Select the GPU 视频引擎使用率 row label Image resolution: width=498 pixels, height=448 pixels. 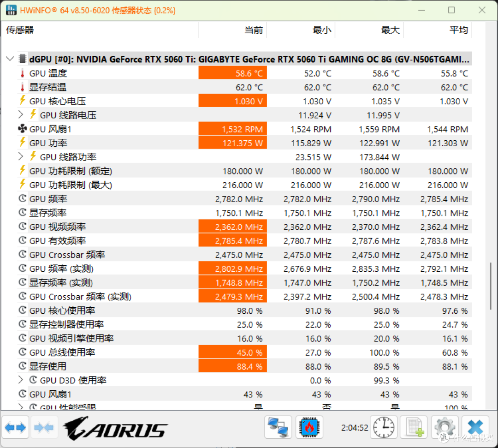coord(71,338)
